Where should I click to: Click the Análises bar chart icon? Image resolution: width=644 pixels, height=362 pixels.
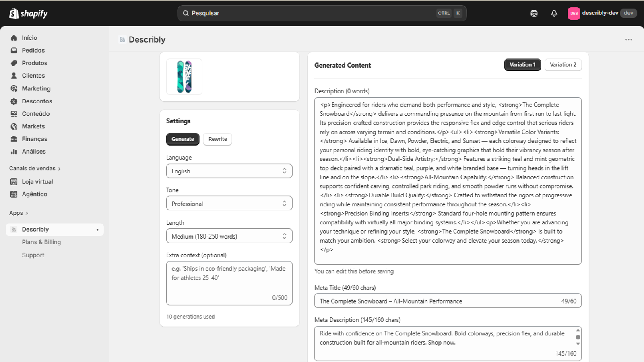(14, 152)
